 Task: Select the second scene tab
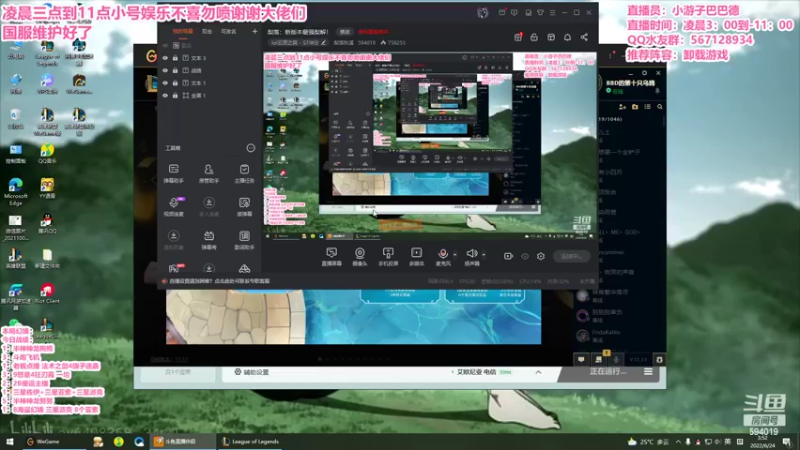point(207,32)
